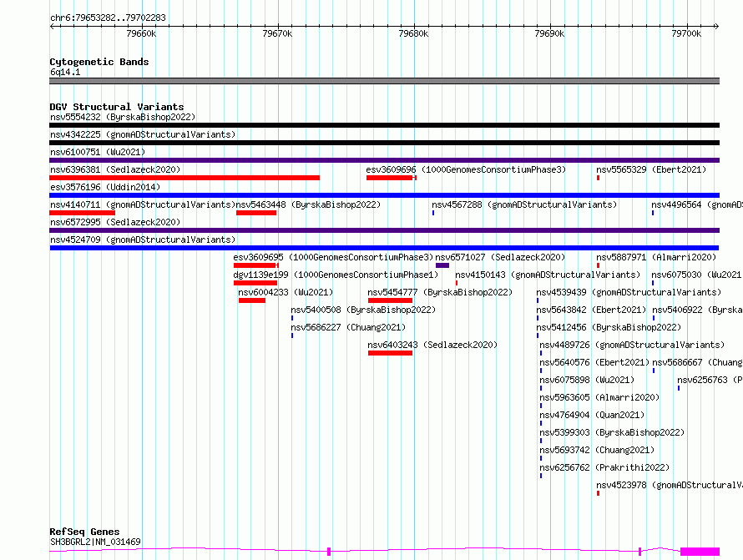Open the nsv6075898 (Wu2021) label
The height and width of the screenshot is (560, 743).
pyautogui.click(x=587, y=380)
